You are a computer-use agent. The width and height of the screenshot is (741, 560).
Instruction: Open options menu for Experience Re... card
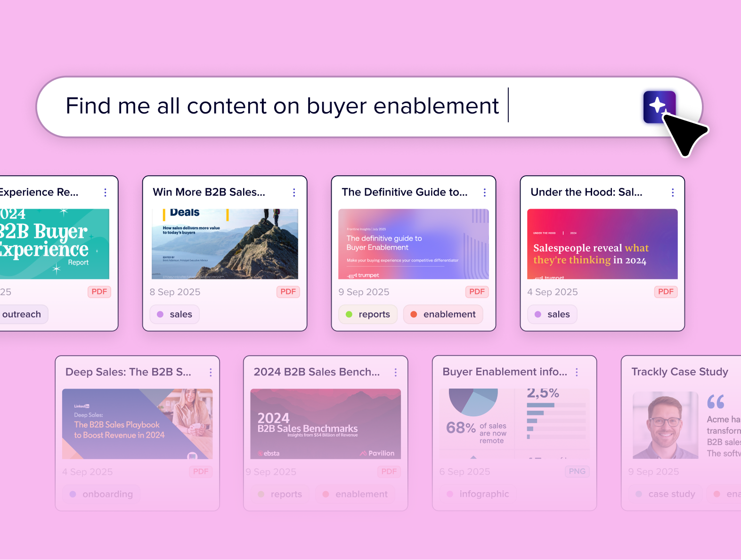(105, 192)
